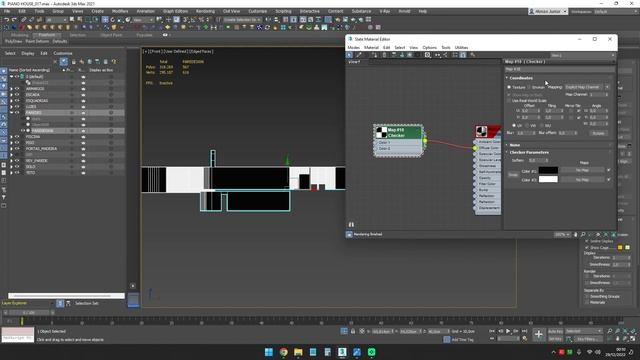640x360 pixels.
Task: Click Zoom Extents magnifier in Slate editor toolbar
Action: (x=428, y=55)
